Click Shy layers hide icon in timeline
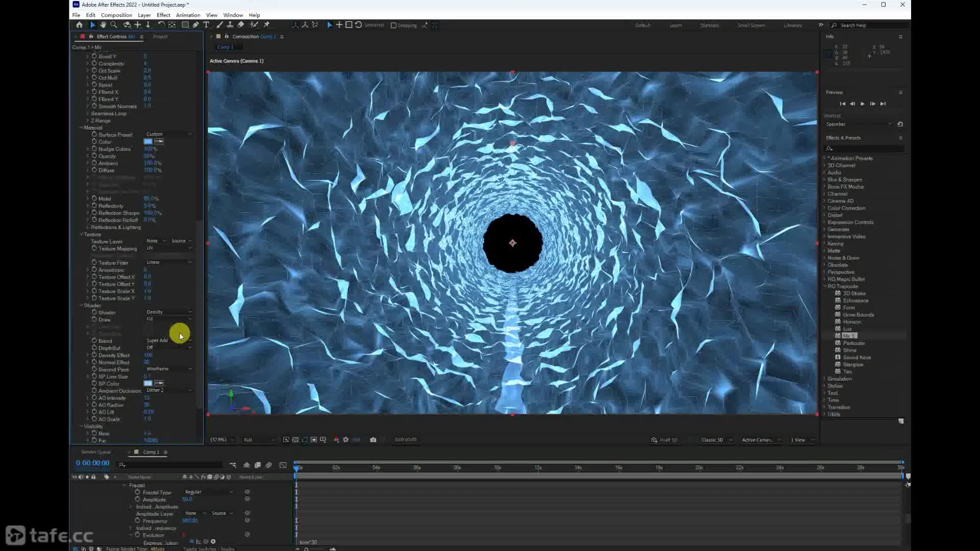Screen dimensions: 980x551 pyautogui.click(x=247, y=465)
